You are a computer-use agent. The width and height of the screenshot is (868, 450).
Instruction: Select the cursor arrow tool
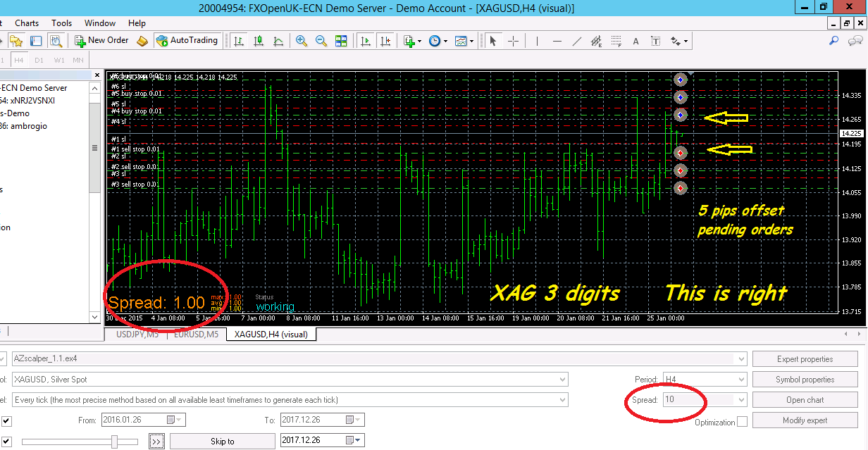(x=493, y=41)
